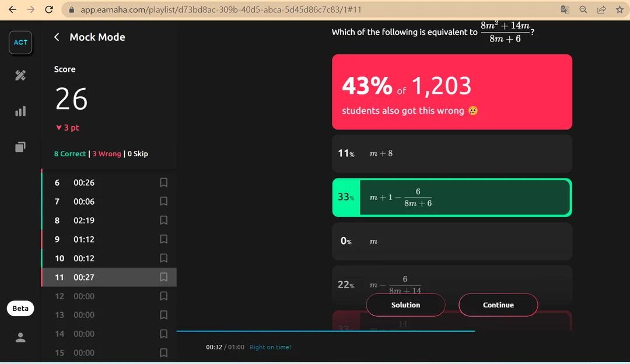Viewport: 630px width, 364px height.
Task: Reload the page with browser refresh icon
Action: coord(49,9)
